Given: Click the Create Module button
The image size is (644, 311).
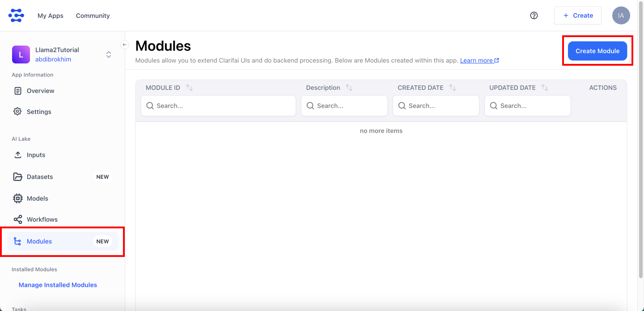Looking at the screenshot, I should [597, 51].
